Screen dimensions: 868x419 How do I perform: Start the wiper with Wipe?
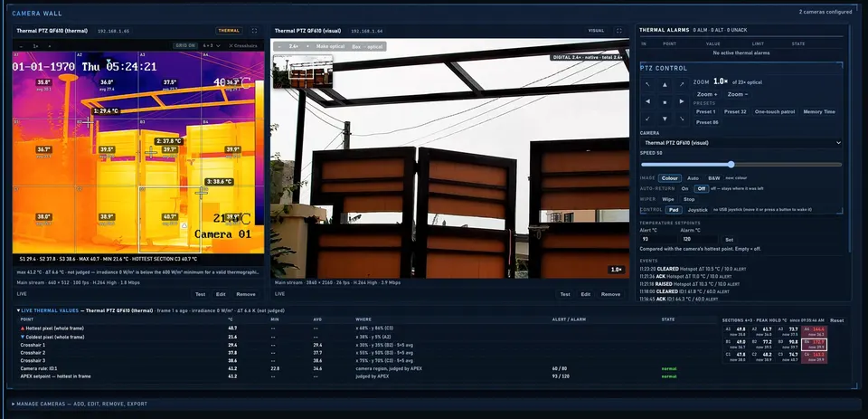pos(668,199)
